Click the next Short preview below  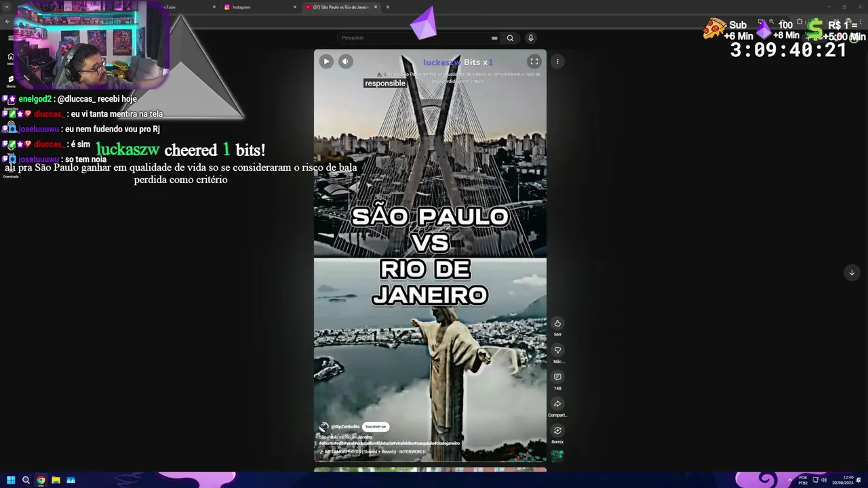pyautogui.click(x=430, y=469)
